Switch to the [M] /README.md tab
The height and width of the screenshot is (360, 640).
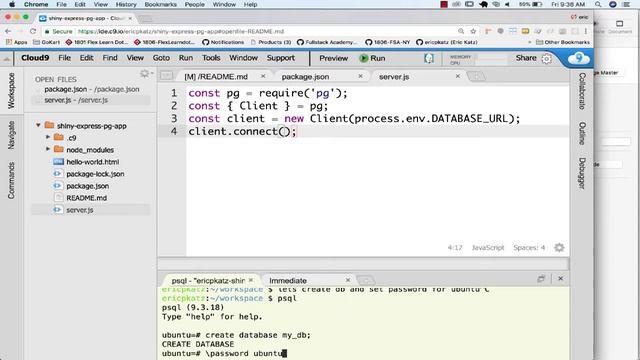coord(216,77)
